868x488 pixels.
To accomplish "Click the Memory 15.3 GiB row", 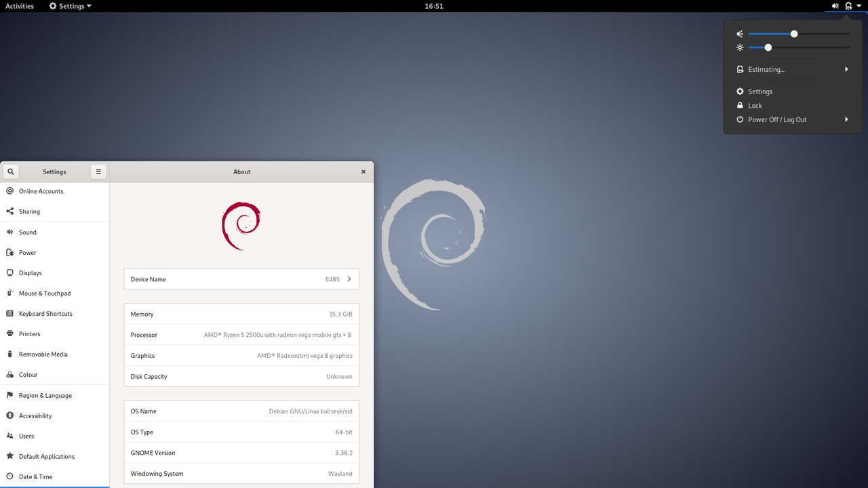I will click(241, 314).
